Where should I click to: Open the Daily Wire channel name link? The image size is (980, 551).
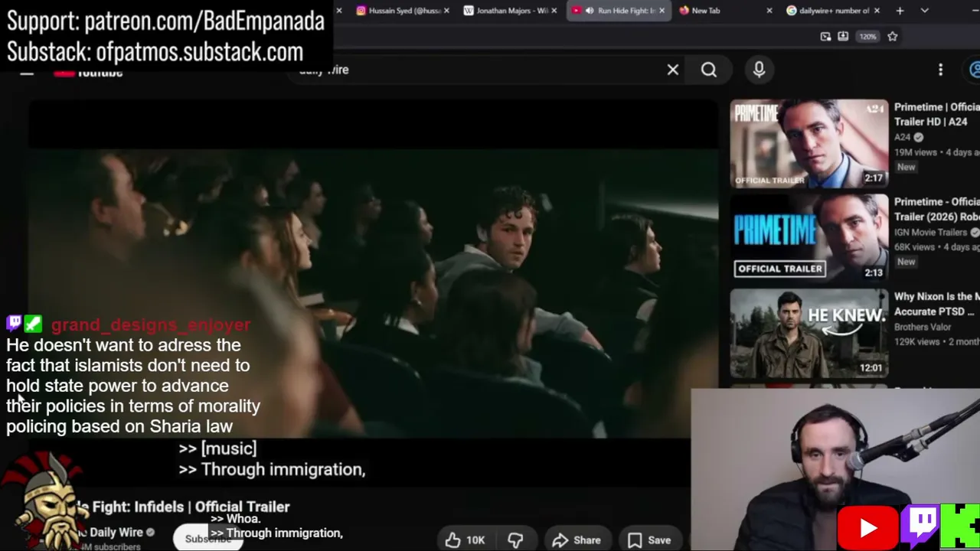[116, 532]
